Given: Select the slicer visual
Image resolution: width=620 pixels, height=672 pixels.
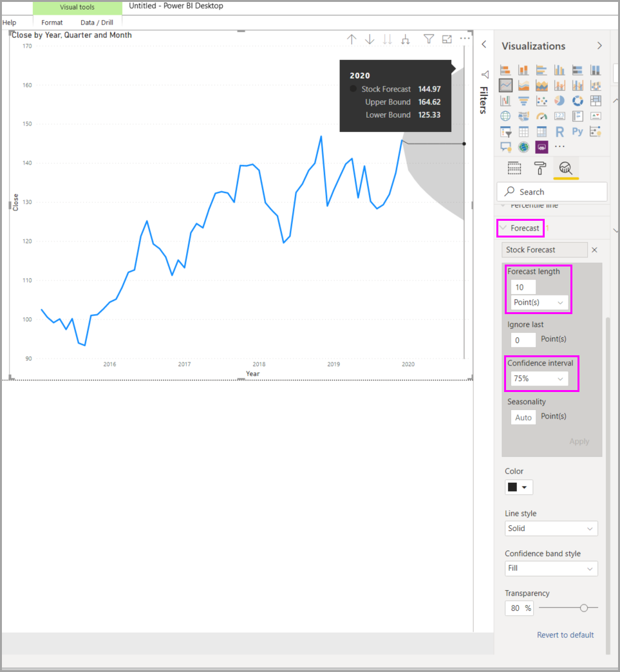Looking at the screenshot, I should (505, 131).
